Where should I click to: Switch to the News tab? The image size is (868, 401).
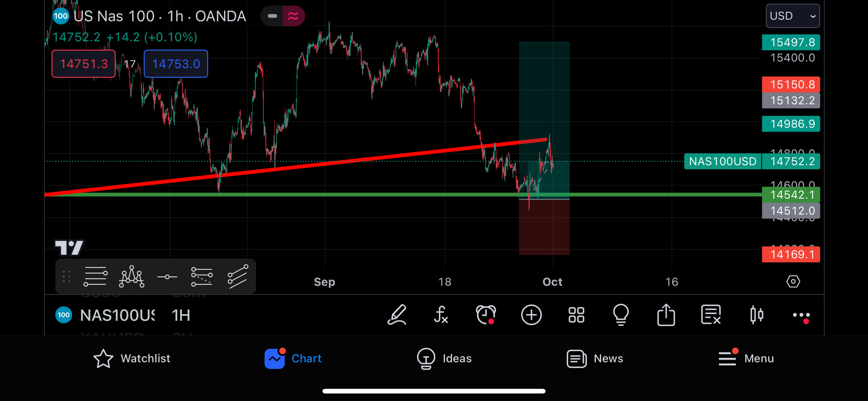[x=595, y=359]
